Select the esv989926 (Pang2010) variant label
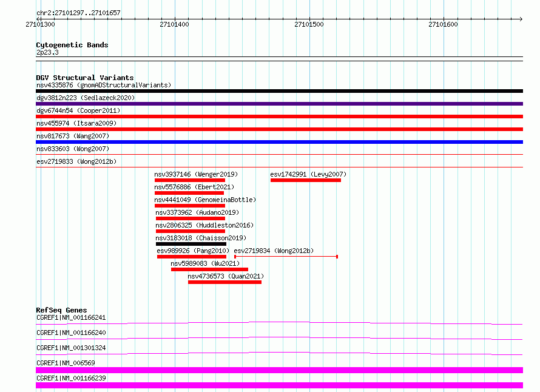Image resolution: width=540 pixels, height=392 pixels. pyautogui.click(x=193, y=251)
